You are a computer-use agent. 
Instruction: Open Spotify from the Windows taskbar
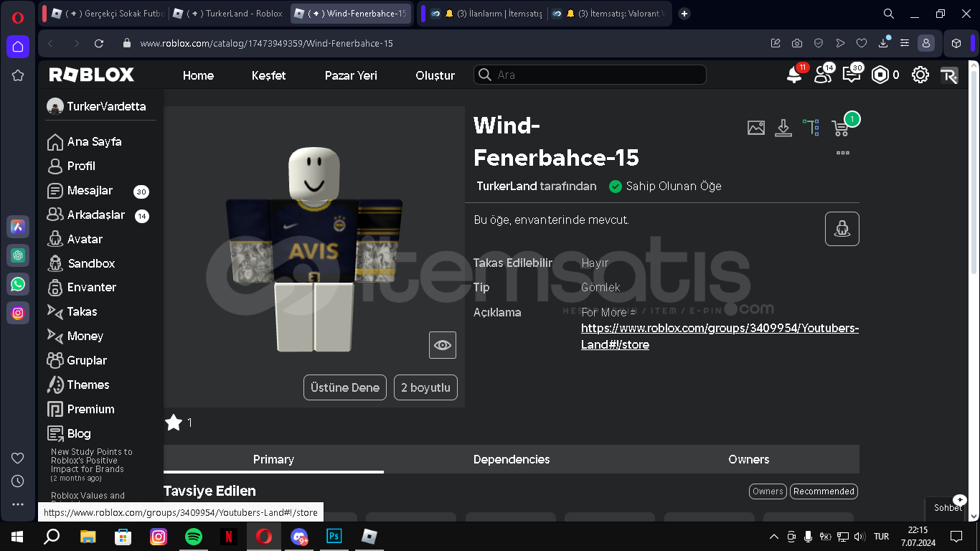click(x=194, y=537)
